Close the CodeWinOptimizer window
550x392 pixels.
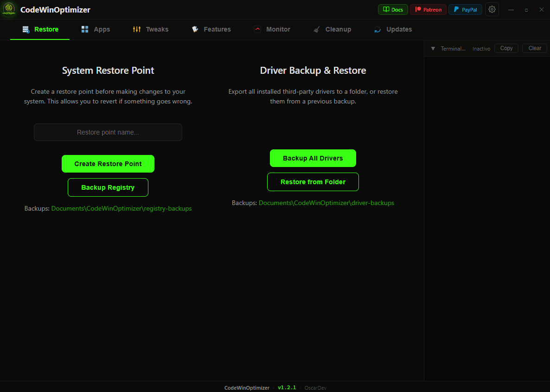pyautogui.click(x=542, y=10)
